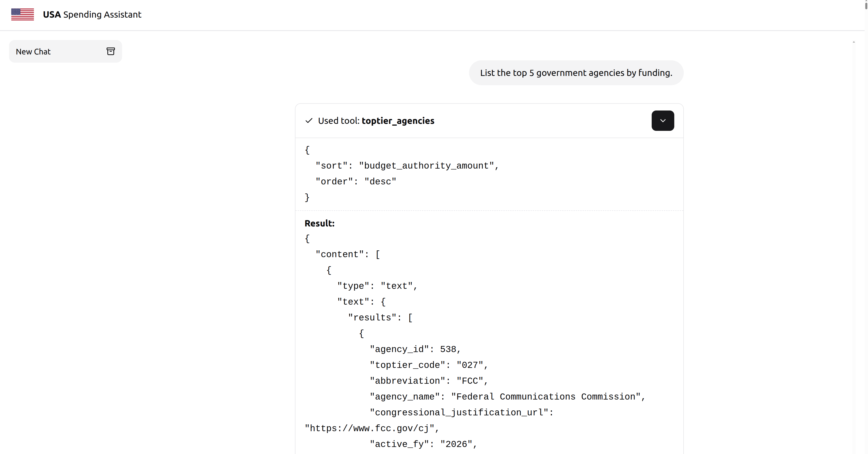Click the USA flag logo
The image size is (868, 454).
click(x=23, y=14)
